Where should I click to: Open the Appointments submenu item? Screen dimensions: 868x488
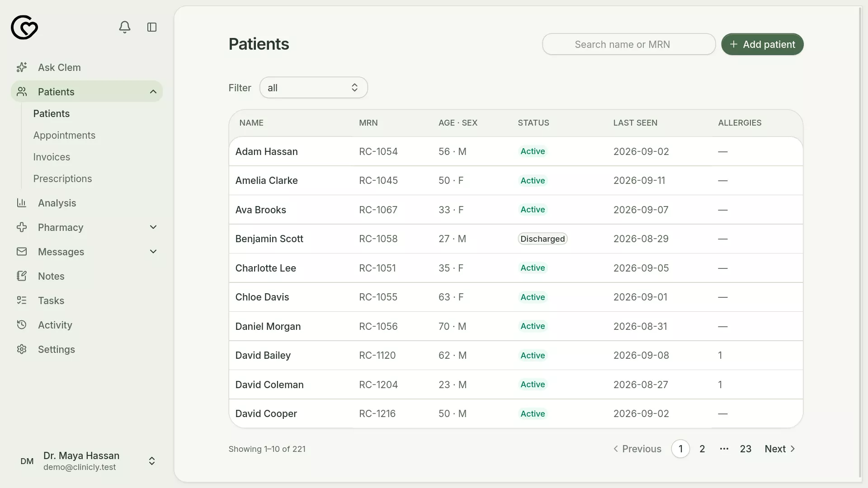pos(64,135)
